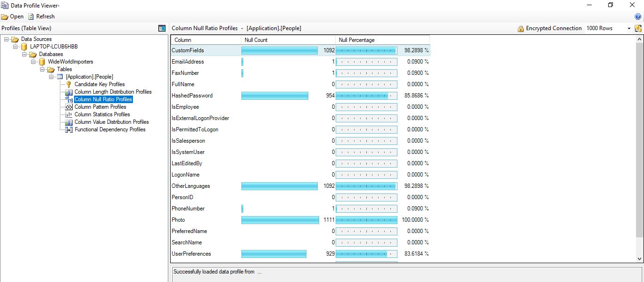Select Column Null Ratio Profiles

point(103,99)
